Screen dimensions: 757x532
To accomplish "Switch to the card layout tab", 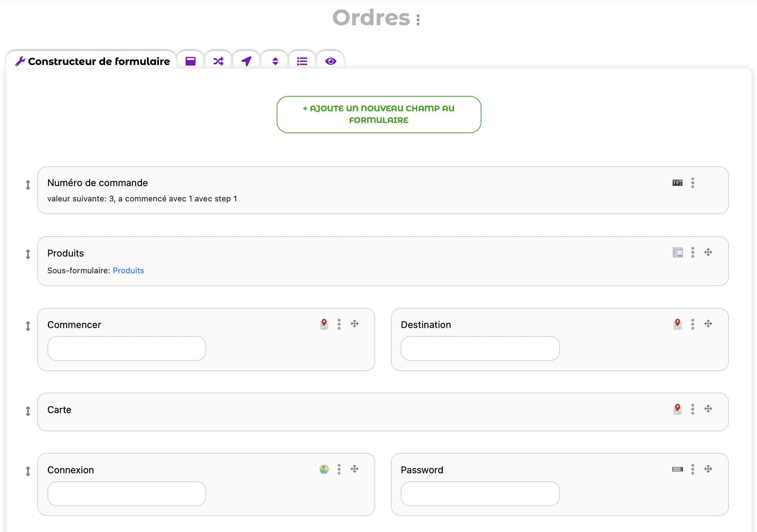I will click(x=191, y=61).
